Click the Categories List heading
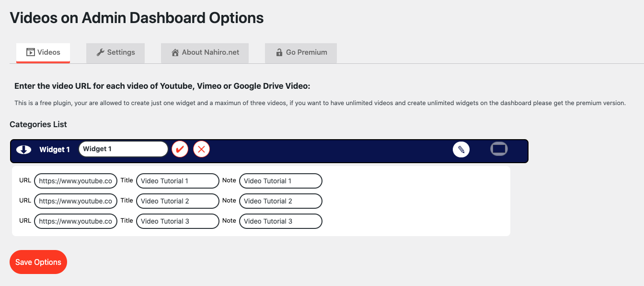644x286 pixels. tap(38, 124)
